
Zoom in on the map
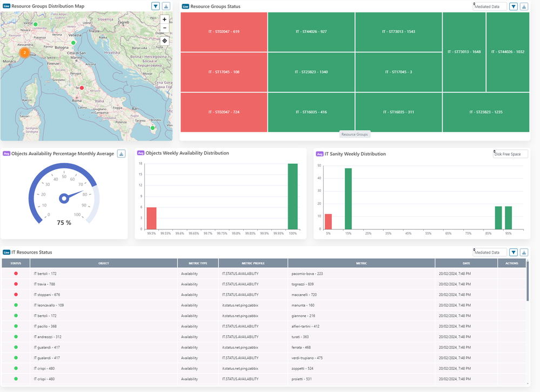pos(164,19)
